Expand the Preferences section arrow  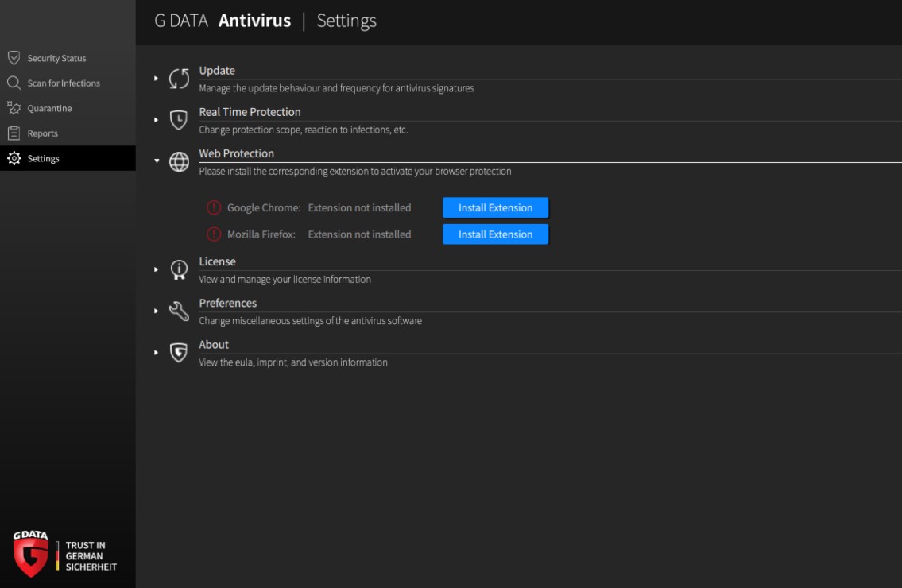click(156, 311)
